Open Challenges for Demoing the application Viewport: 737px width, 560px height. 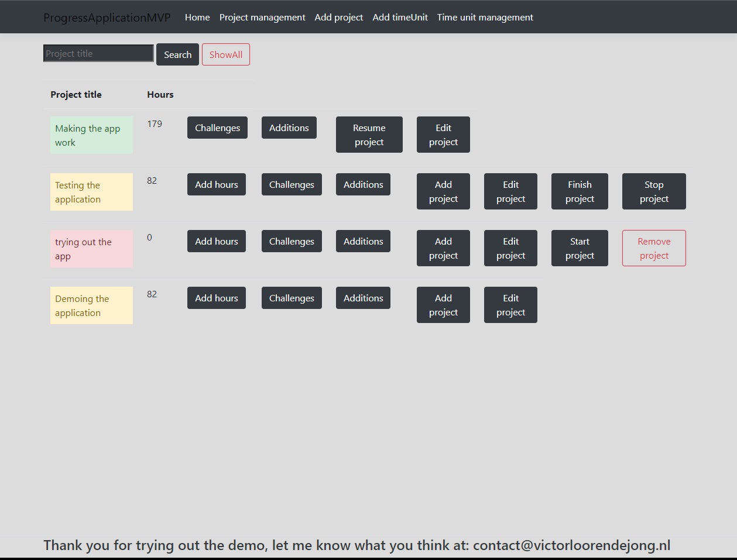click(x=292, y=298)
